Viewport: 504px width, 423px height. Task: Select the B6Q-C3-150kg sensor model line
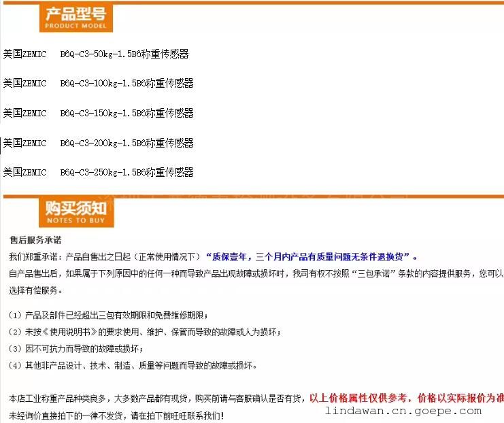click(x=99, y=113)
